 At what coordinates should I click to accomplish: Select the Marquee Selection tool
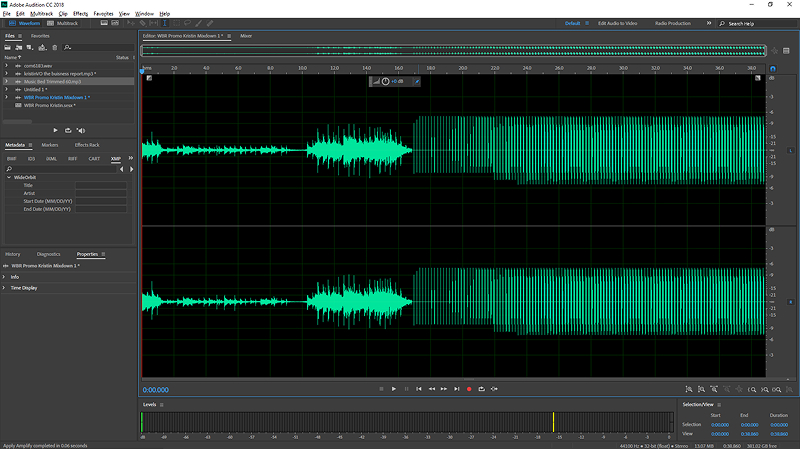click(176, 23)
